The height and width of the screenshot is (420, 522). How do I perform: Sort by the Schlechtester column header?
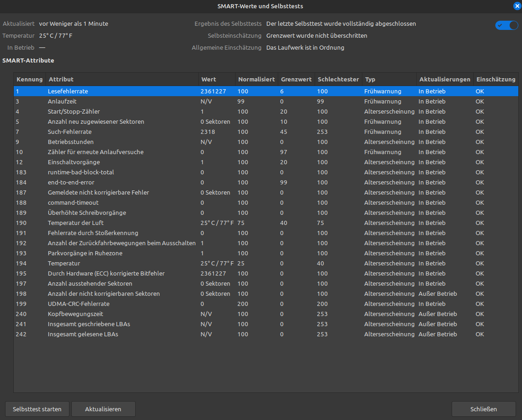338,79
